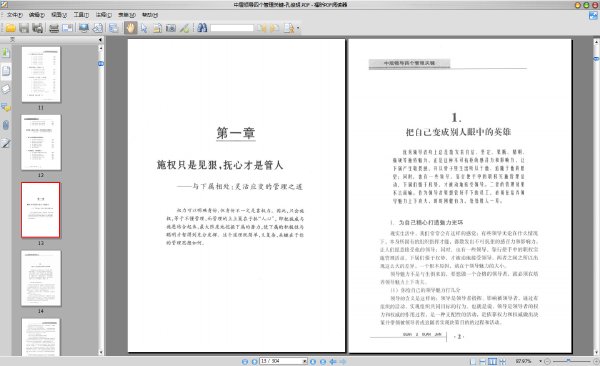Go to the next page
The width and height of the screenshot is (600, 366).
coord(313,361)
